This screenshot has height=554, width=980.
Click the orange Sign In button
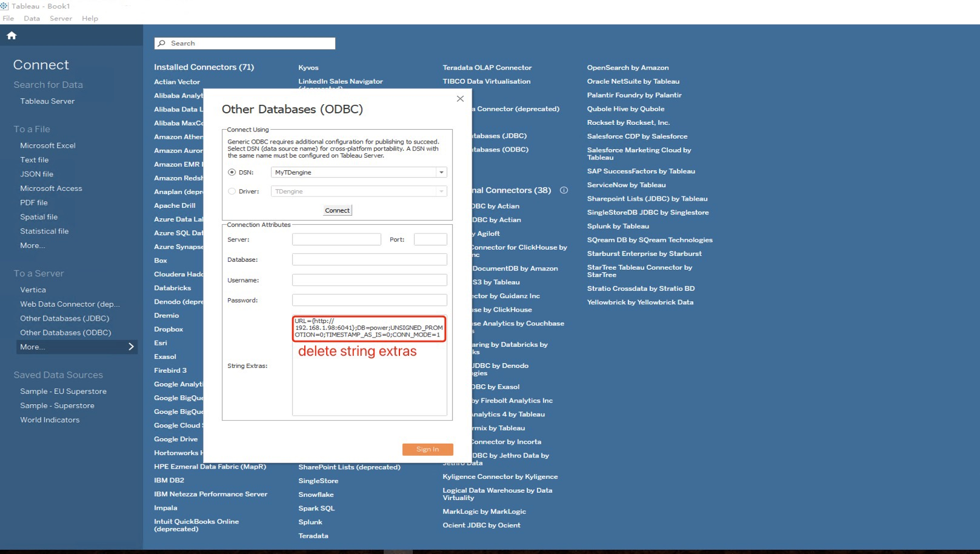point(427,449)
